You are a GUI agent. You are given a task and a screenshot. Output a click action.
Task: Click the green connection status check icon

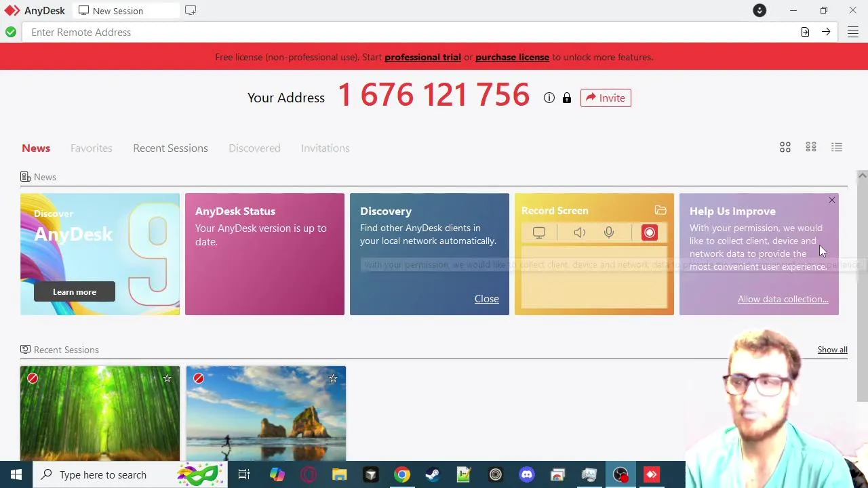coord(11,32)
